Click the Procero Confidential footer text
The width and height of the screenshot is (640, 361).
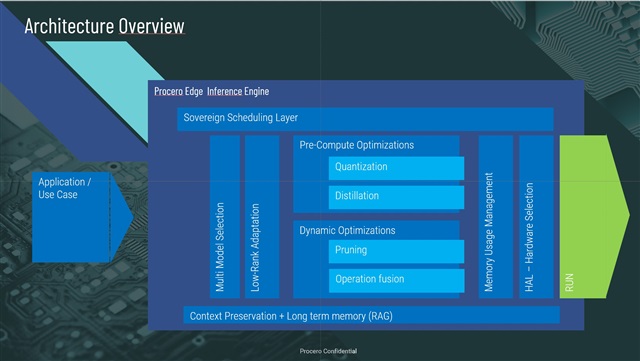point(328,351)
